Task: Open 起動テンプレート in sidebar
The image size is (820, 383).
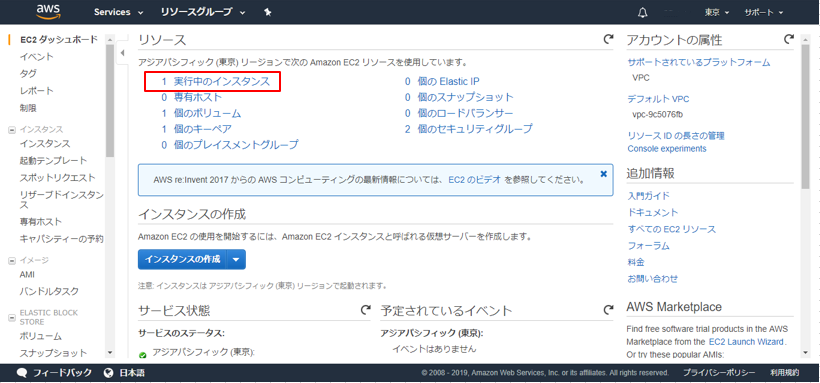Action: 53,161
